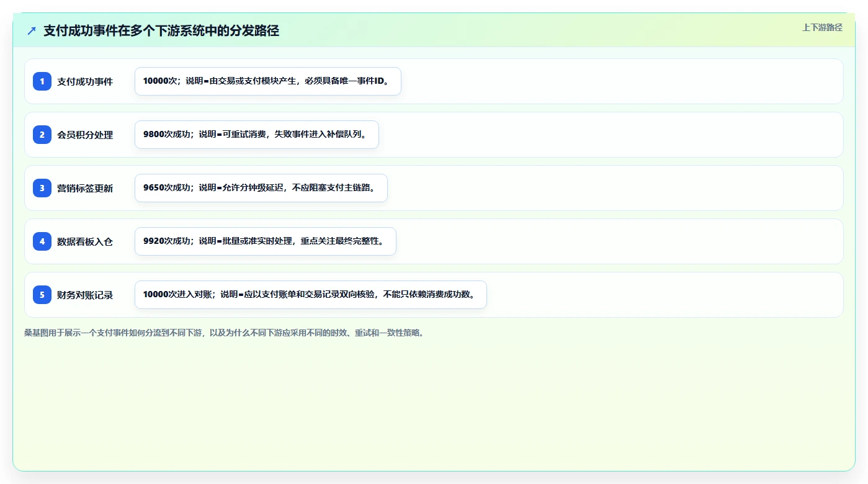Click the 上下游路径 label in the header
The height and width of the screenshot is (484, 868).
point(822,27)
